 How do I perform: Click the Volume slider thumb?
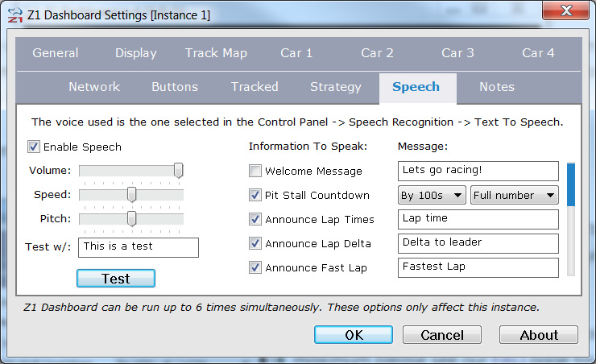[x=178, y=170]
